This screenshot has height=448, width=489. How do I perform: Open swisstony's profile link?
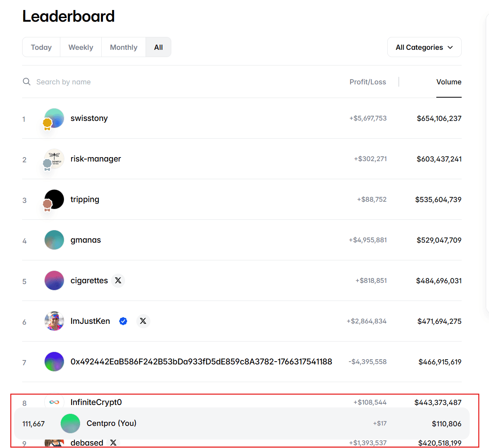tap(89, 118)
